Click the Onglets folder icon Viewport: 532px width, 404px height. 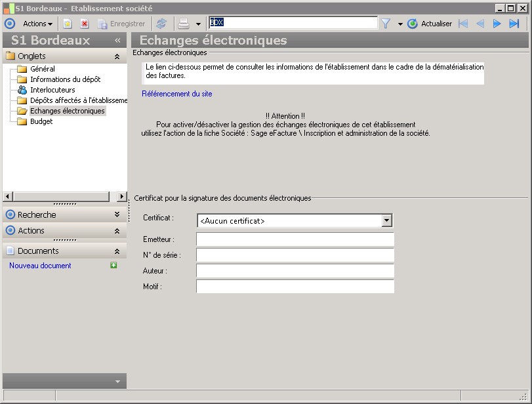click(x=10, y=56)
